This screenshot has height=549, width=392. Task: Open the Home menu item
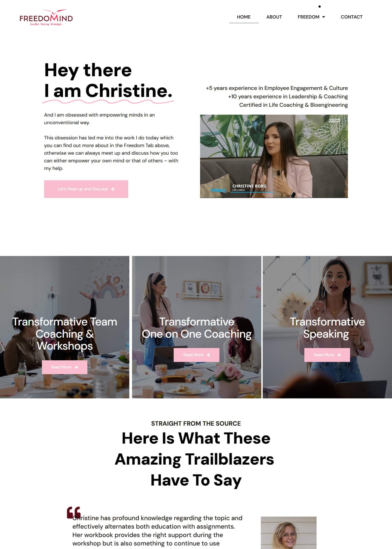pyautogui.click(x=244, y=17)
